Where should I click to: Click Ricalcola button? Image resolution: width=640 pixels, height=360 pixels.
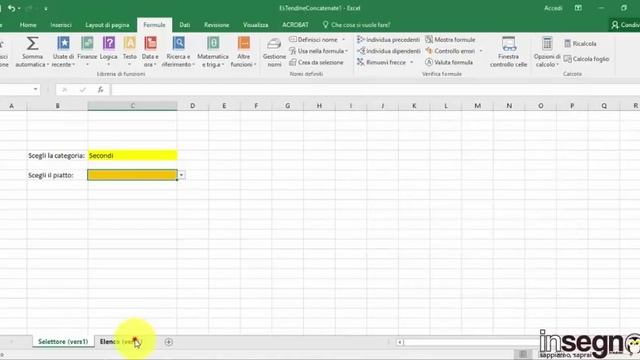580,44
